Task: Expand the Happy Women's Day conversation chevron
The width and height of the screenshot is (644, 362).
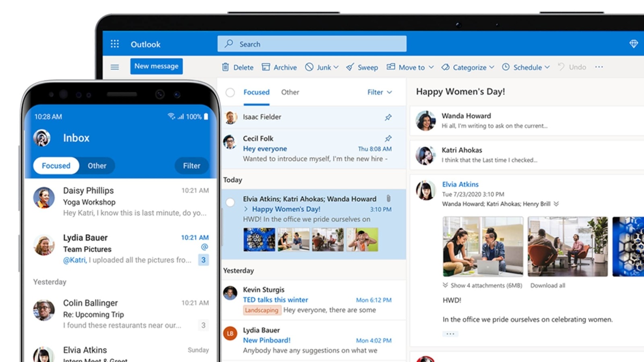Action: (x=246, y=209)
